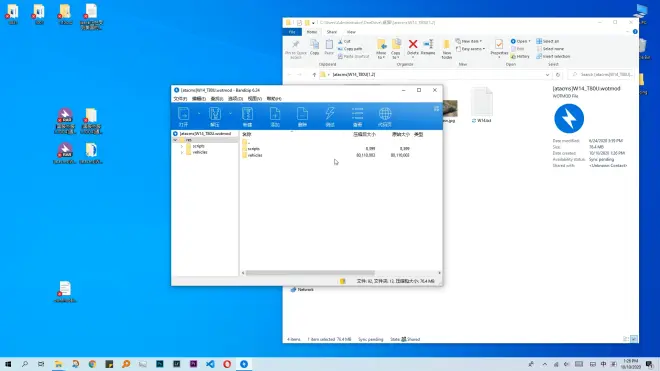Refresh the Explorer address bar location

[x=558, y=75]
